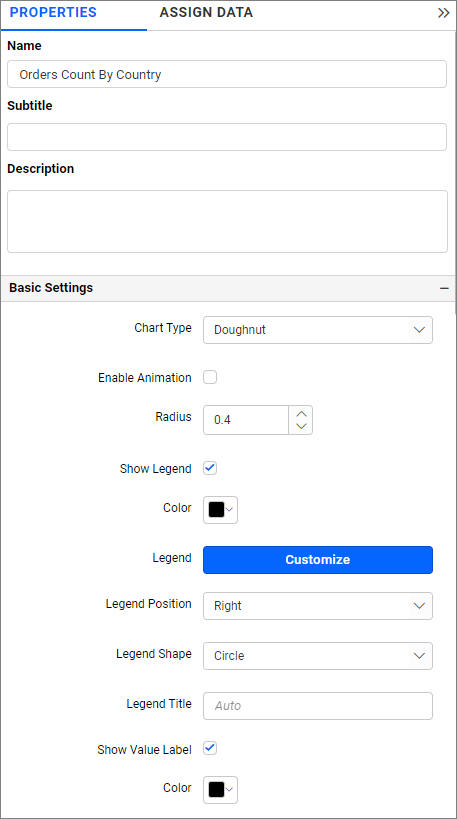Select the PROPERTIES tab
457x819 pixels.
click(53, 13)
